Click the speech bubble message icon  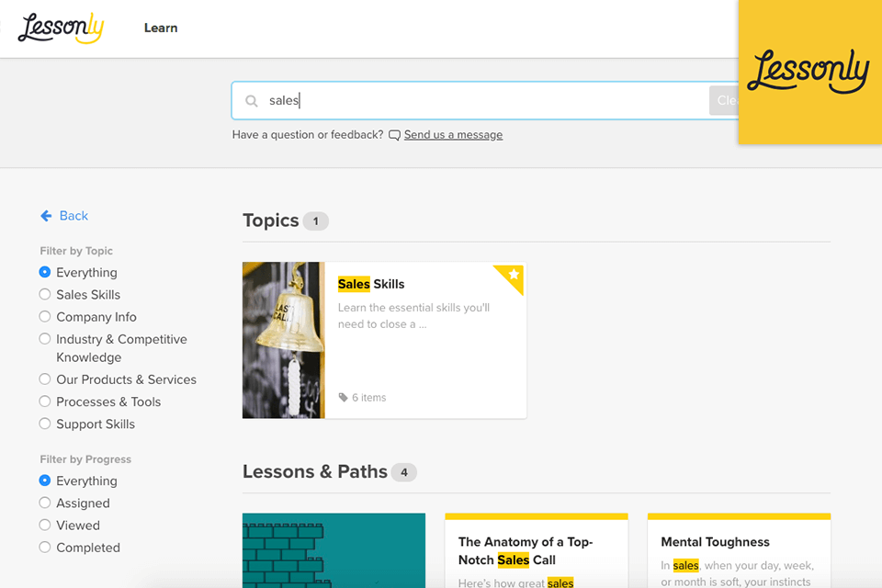[394, 135]
